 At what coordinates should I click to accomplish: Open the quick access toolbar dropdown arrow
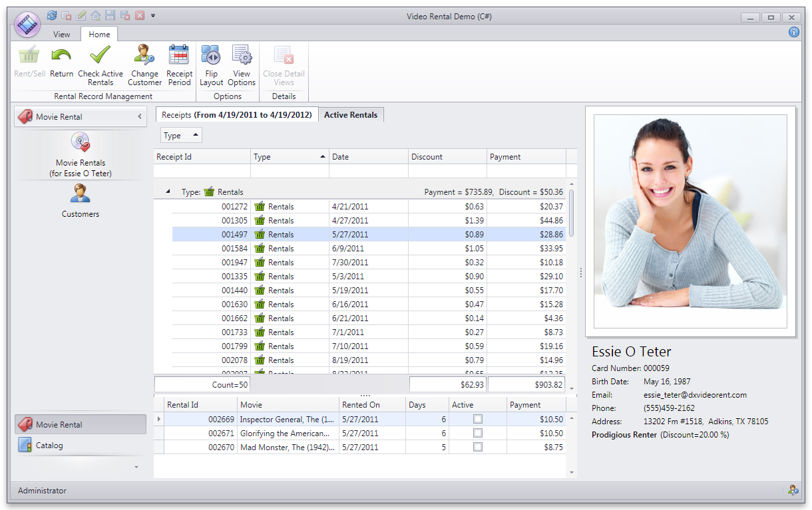click(x=153, y=15)
